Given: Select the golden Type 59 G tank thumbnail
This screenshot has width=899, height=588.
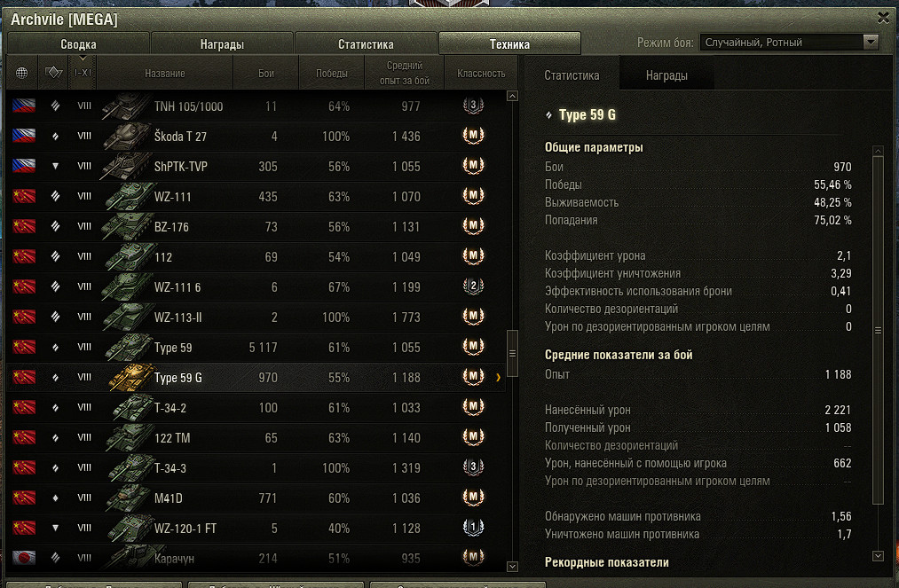Looking at the screenshot, I should pos(132,377).
